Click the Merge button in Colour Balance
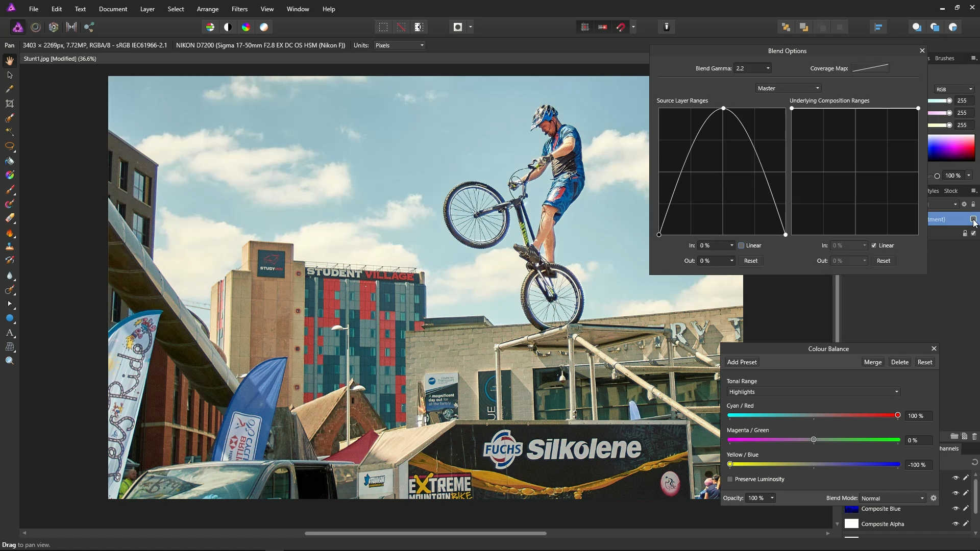Image resolution: width=980 pixels, height=551 pixels. [872, 362]
